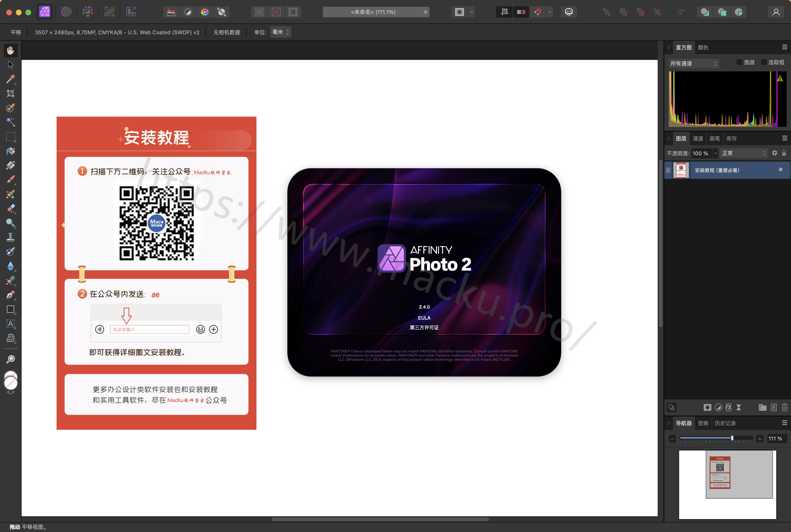791x532 pixels.
Task: Select the Crop tool
Action: [11, 93]
